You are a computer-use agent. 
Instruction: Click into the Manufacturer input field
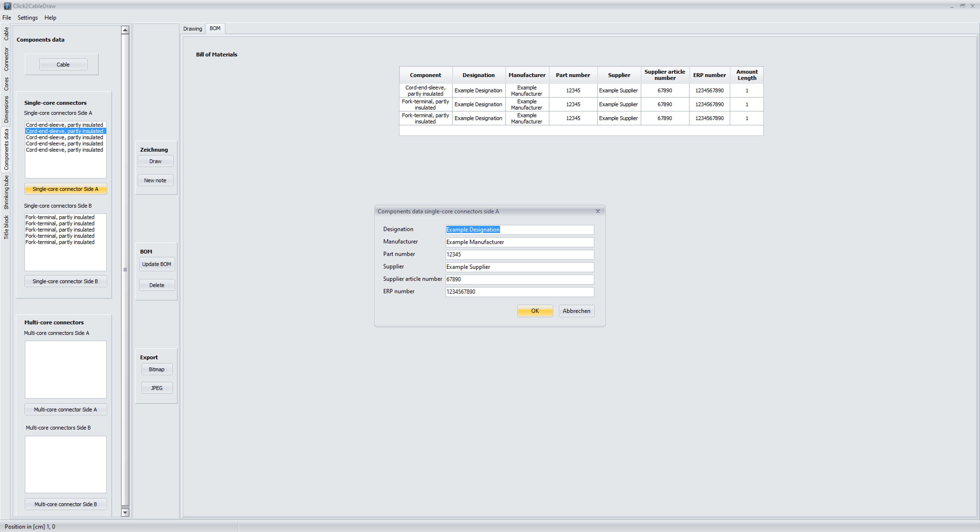click(x=519, y=242)
